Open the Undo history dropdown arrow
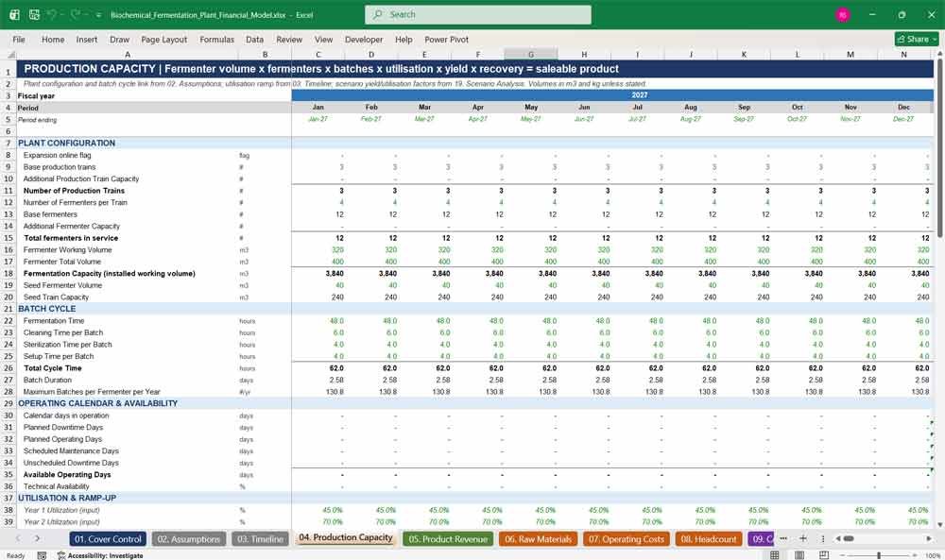 62,15
